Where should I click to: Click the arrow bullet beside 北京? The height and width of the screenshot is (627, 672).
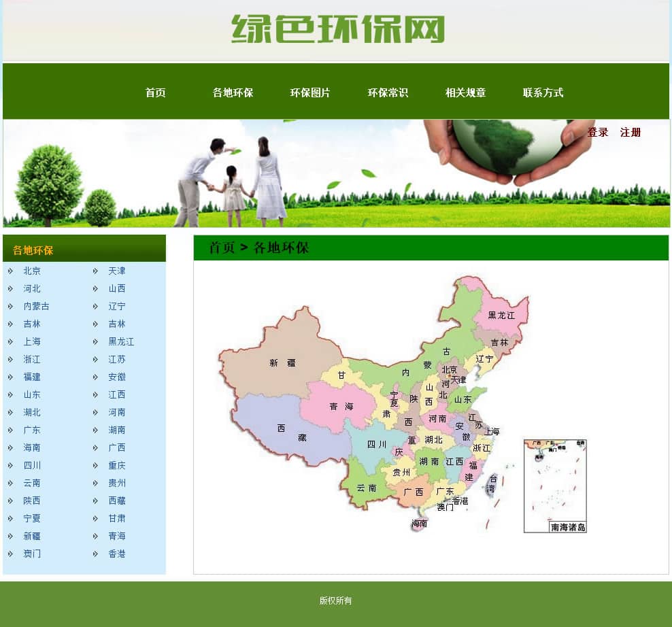point(10,271)
